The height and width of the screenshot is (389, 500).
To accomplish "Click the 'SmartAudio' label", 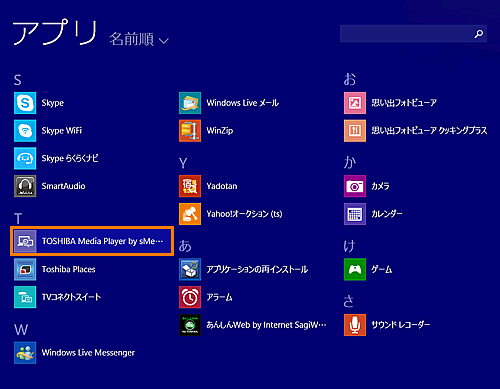I will 63,186.
